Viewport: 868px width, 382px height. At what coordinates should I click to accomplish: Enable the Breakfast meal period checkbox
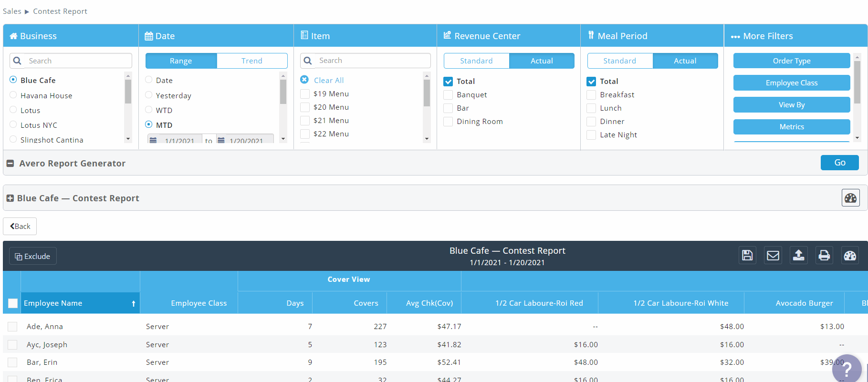tap(591, 95)
